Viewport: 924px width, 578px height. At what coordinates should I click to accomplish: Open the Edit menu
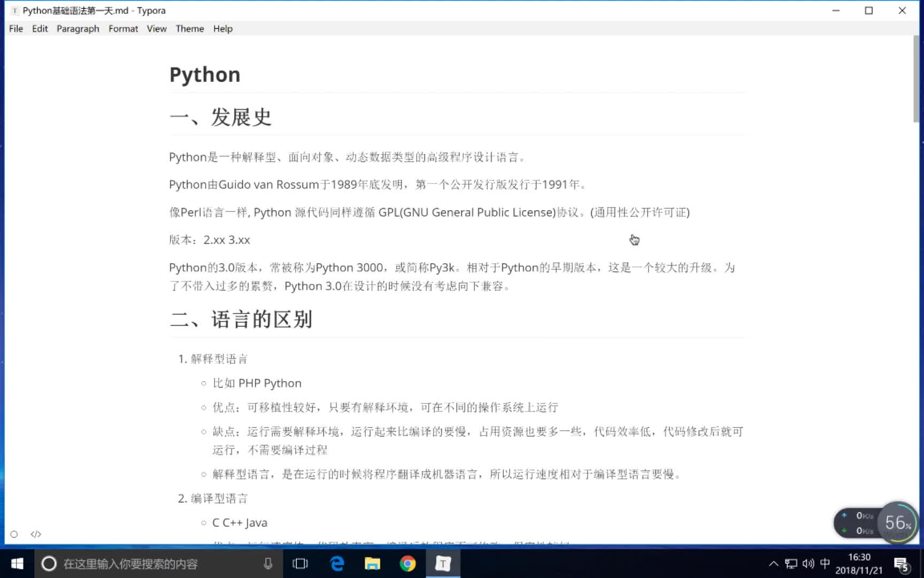click(x=40, y=29)
